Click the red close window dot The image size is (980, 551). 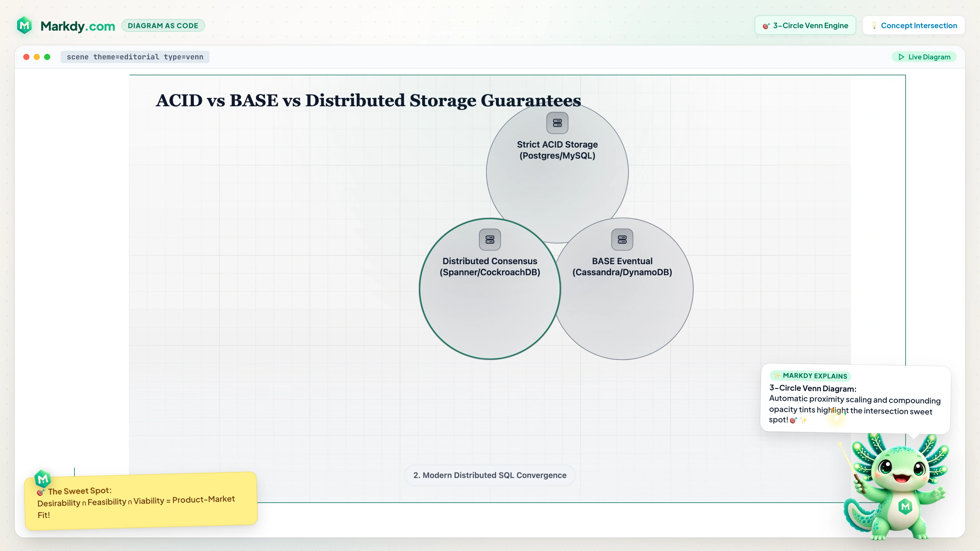(26, 57)
